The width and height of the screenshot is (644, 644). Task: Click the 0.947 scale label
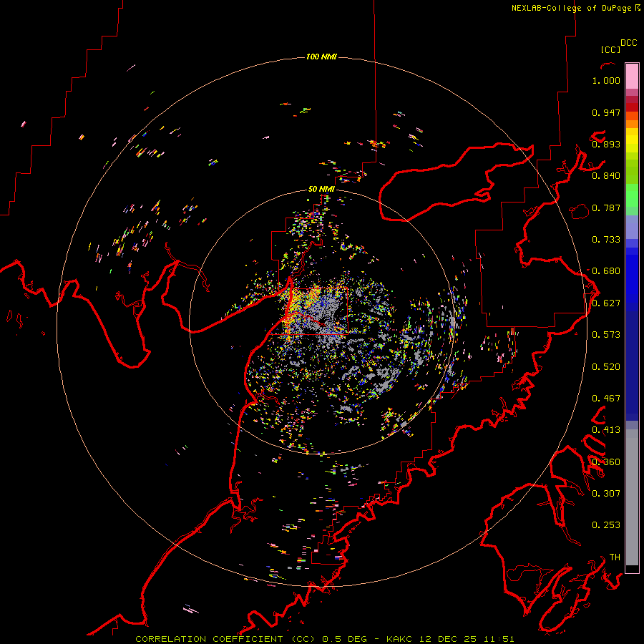pyautogui.click(x=606, y=112)
